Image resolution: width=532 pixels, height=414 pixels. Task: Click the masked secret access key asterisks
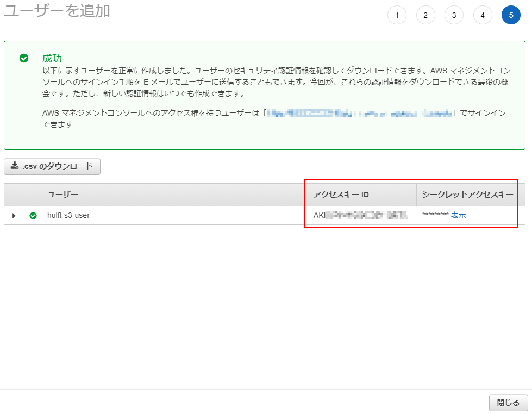coord(435,215)
